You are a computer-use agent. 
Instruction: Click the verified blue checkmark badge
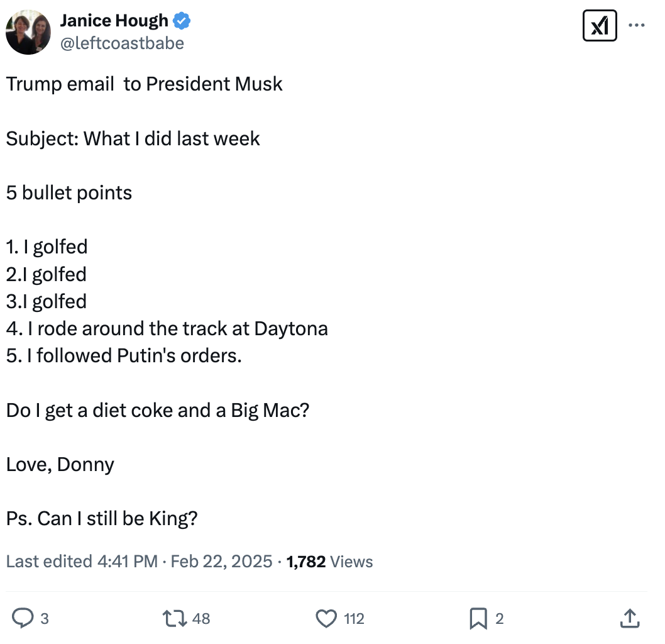point(181,20)
